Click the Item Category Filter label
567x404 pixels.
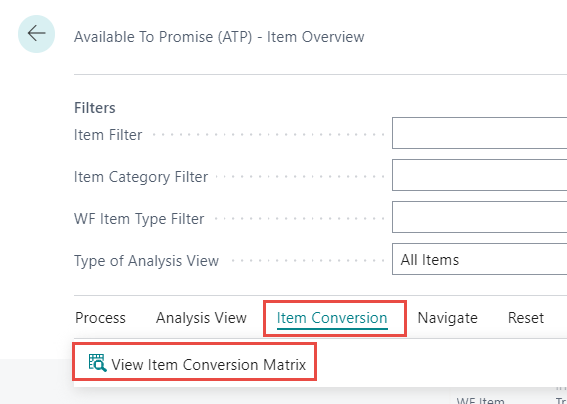[x=141, y=177]
